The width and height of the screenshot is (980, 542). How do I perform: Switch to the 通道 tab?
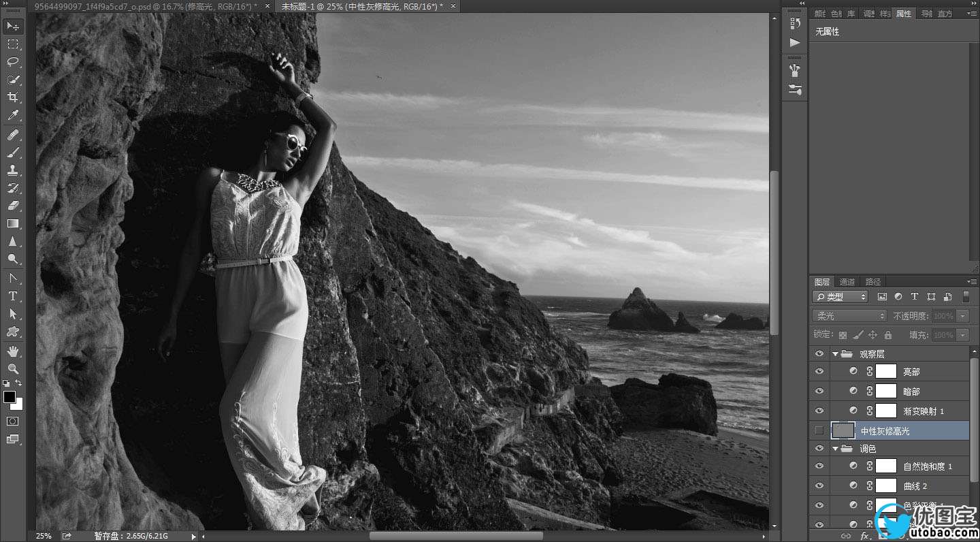(x=847, y=282)
